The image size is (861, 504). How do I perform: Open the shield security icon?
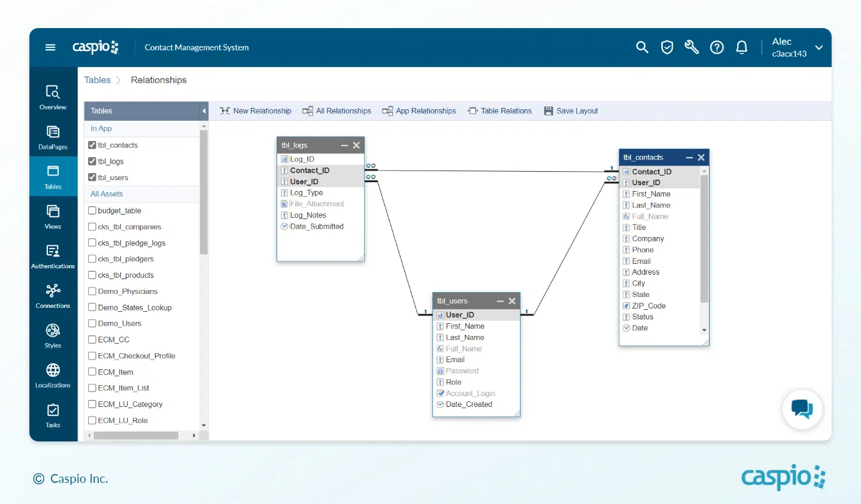coord(667,47)
